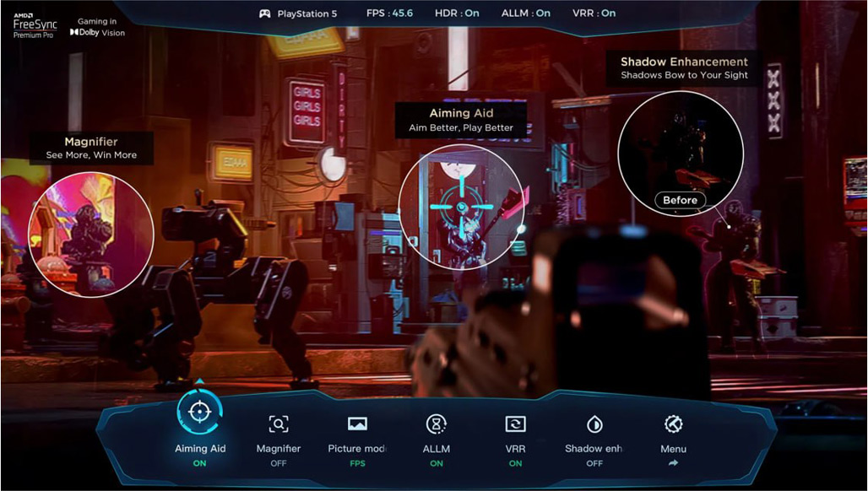Click the Magnifier label in game bar

point(279,449)
